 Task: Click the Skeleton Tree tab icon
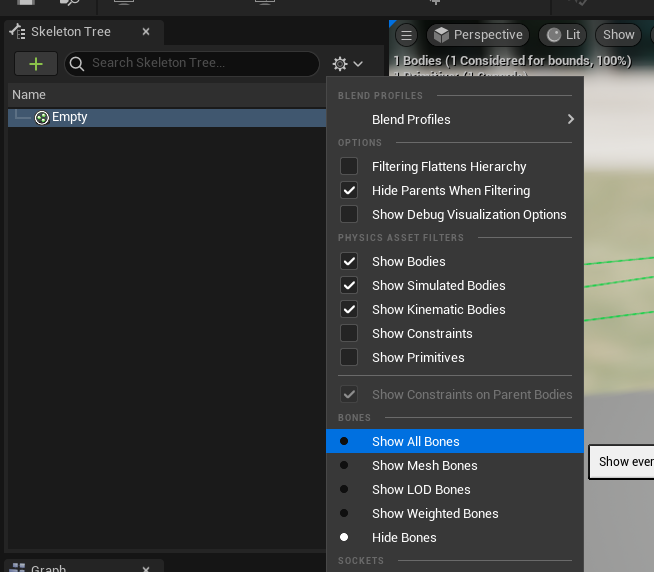click(x=18, y=32)
